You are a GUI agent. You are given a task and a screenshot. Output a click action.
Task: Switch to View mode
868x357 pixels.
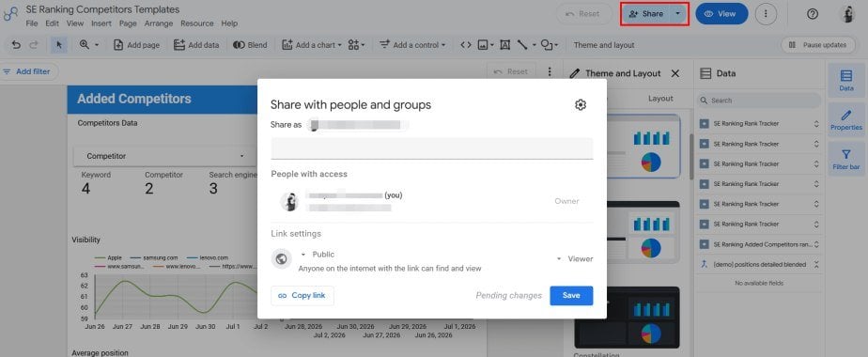pyautogui.click(x=721, y=14)
